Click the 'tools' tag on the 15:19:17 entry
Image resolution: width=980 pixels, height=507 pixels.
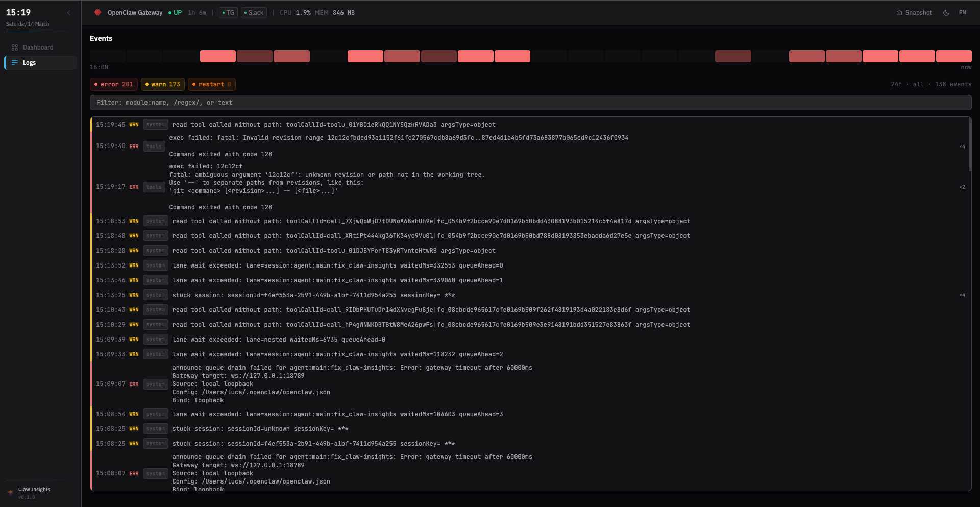(154, 187)
